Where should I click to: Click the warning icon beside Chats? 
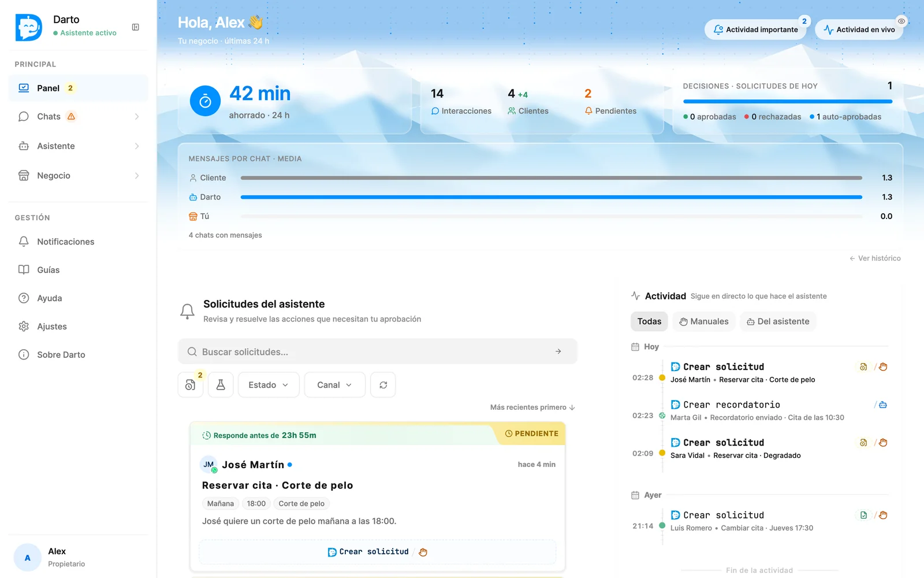pyautogui.click(x=71, y=116)
